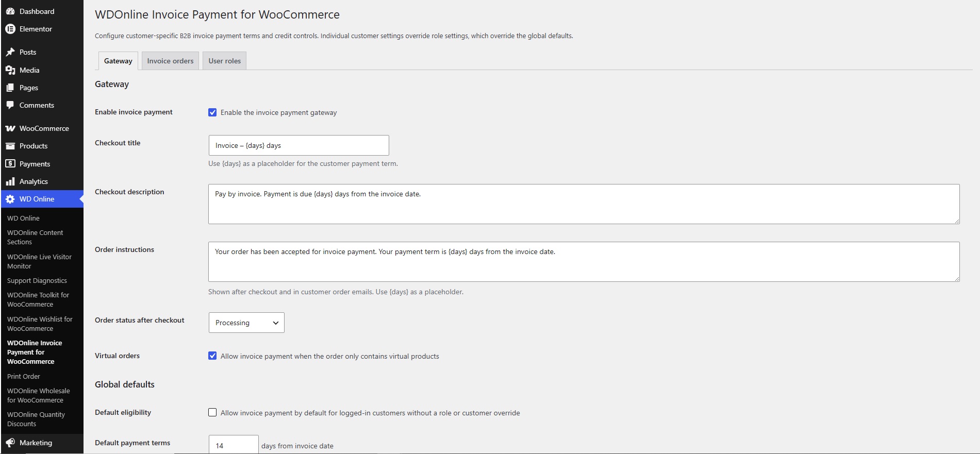Switch to the User roles tab

click(x=224, y=61)
